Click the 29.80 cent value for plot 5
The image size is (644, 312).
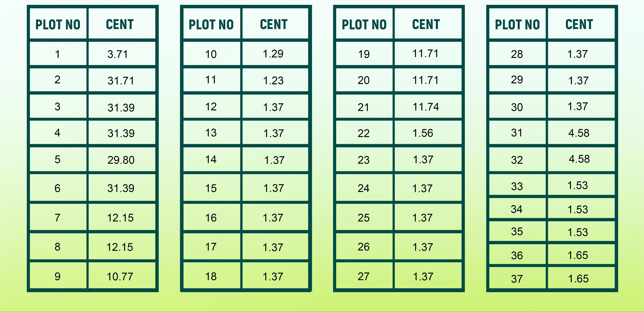121,160
